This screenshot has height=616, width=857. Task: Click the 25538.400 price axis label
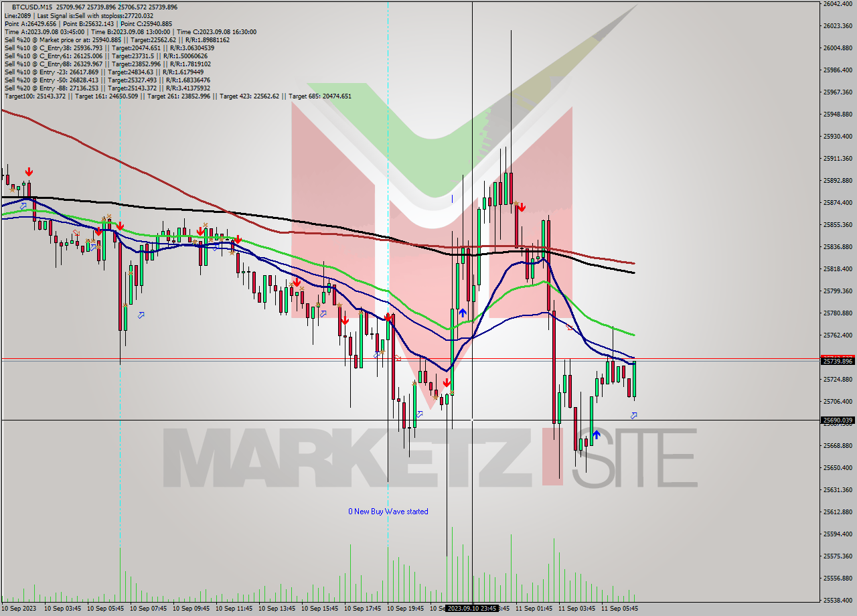(838, 601)
